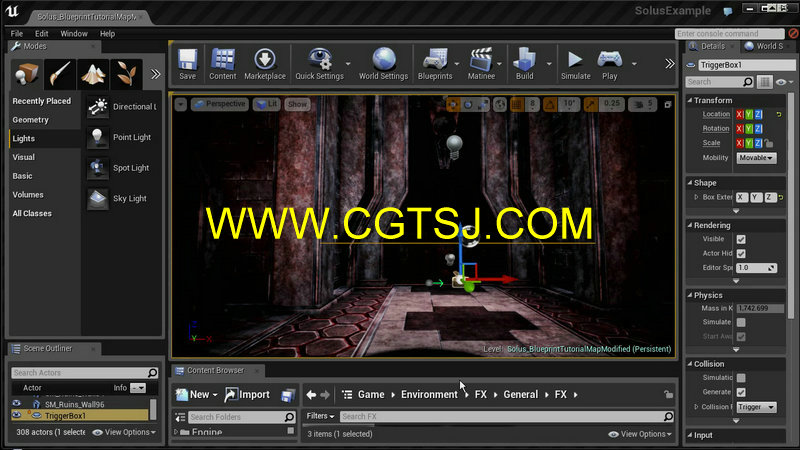Click the viewport Show button
800x450 pixels.
(x=297, y=104)
